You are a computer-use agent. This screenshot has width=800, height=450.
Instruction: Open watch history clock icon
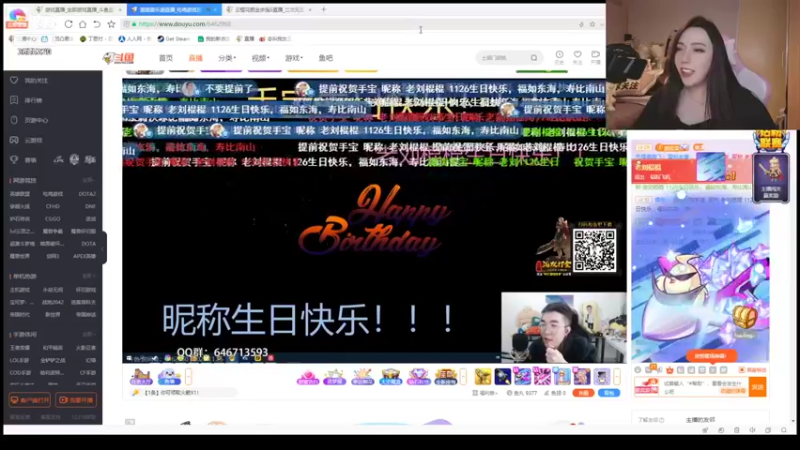559,57
